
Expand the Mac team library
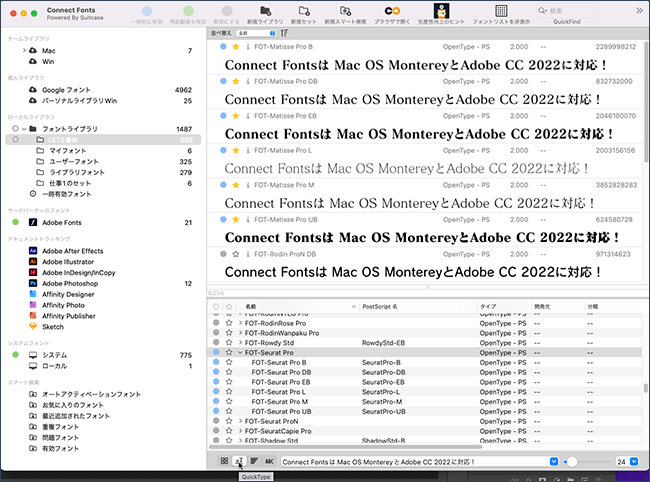click(x=24, y=51)
